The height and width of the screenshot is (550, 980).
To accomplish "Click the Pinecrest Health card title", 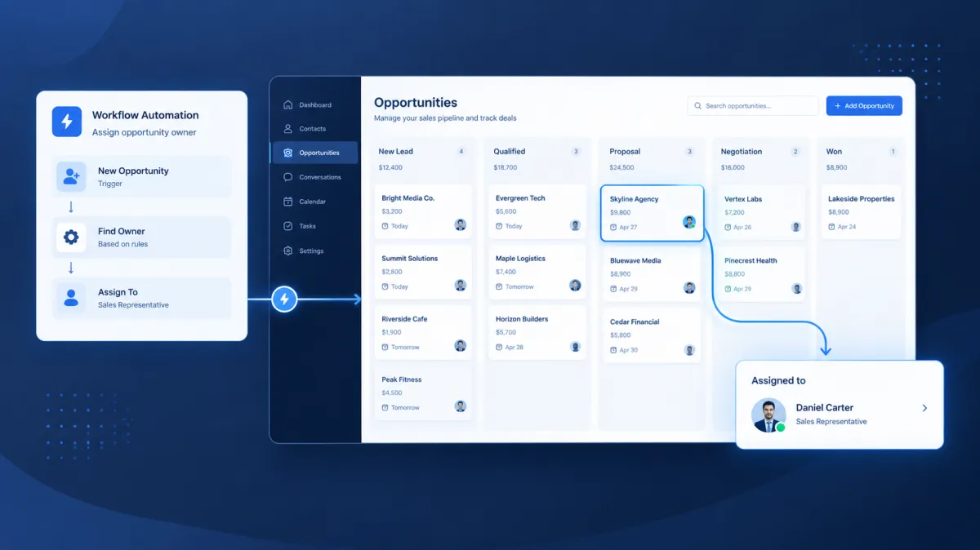I will (751, 261).
